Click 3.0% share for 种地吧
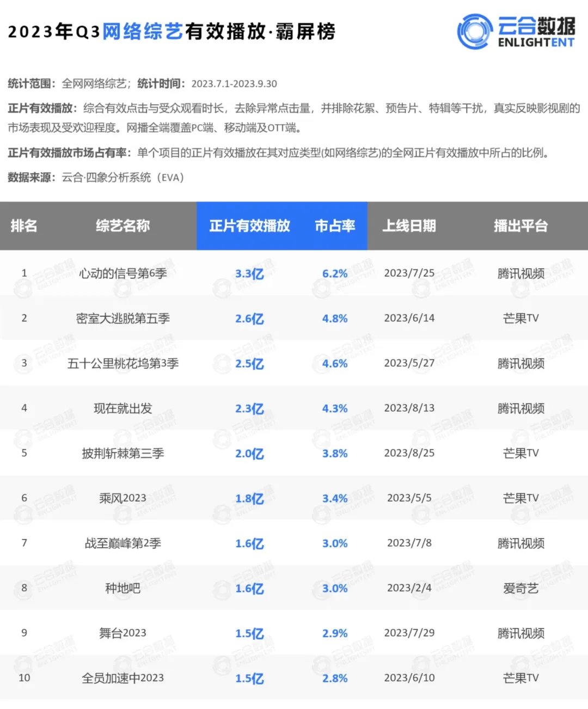This screenshot has height=709, width=588. [x=335, y=589]
